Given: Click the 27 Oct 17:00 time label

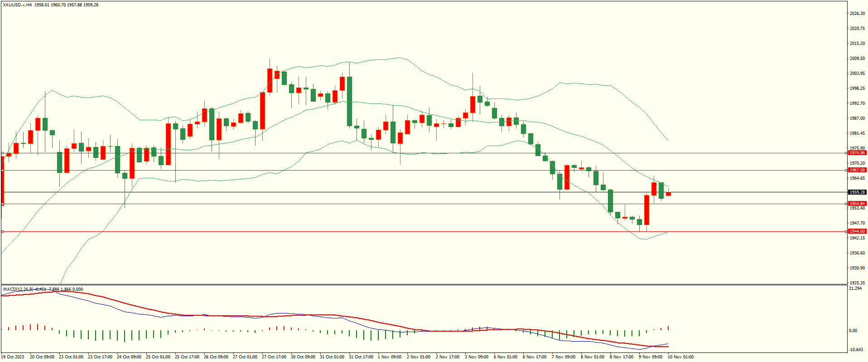Looking at the screenshot, I should [274, 357].
